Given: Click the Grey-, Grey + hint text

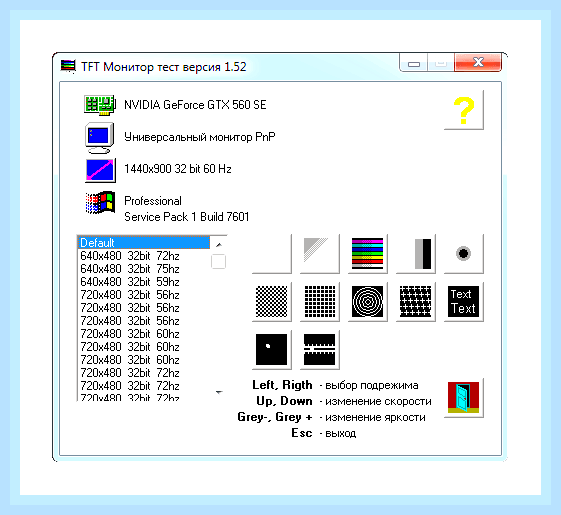Looking at the screenshot, I should 275,417.
